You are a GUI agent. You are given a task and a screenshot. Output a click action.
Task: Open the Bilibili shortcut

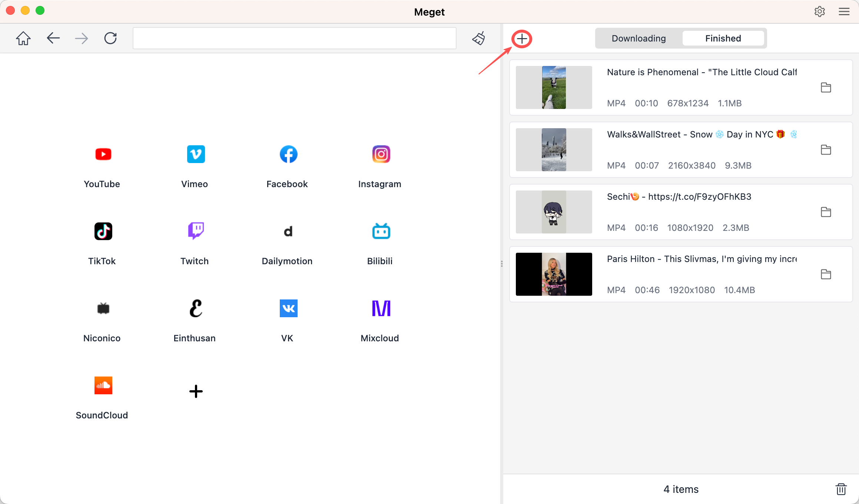tap(379, 231)
